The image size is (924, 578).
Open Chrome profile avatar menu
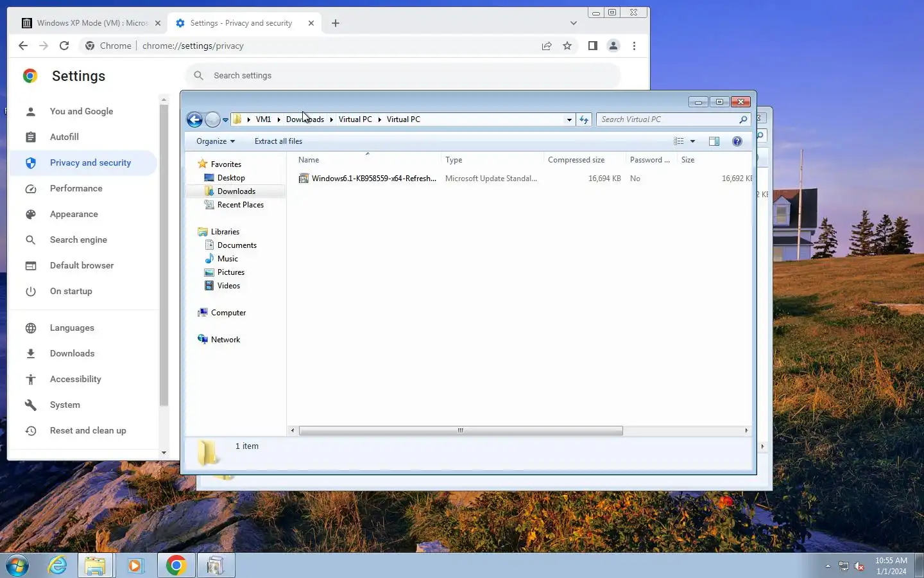(x=613, y=46)
